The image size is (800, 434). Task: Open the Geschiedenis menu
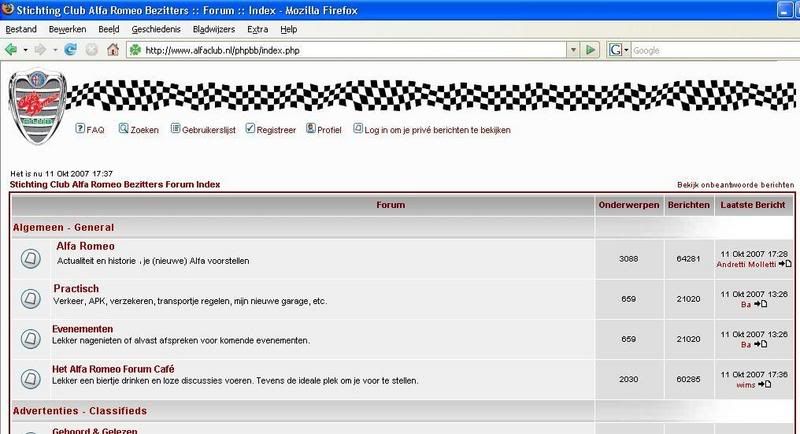point(156,30)
